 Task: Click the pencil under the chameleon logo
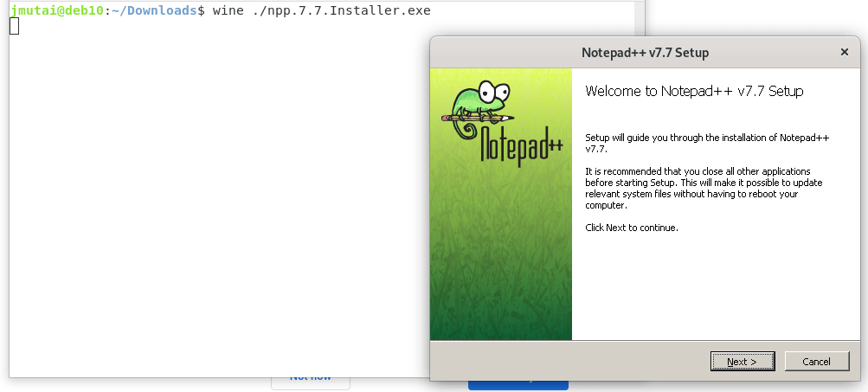[x=478, y=118]
